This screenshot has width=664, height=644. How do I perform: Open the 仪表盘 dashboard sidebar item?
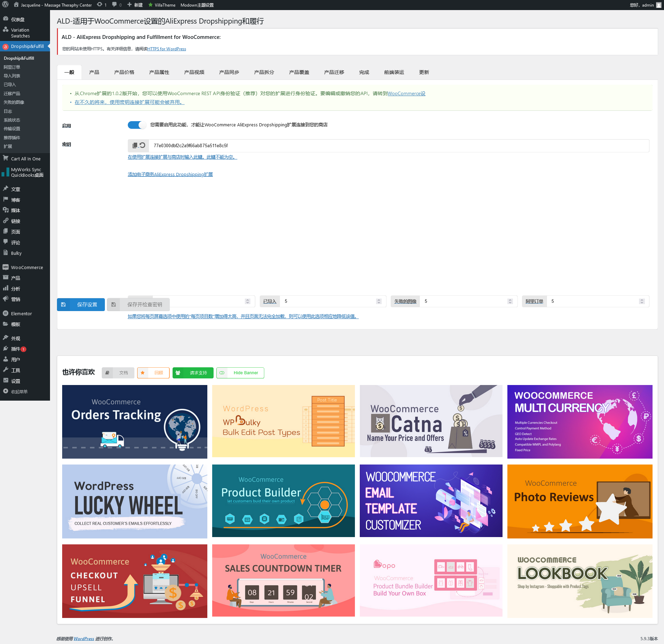(x=25, y=19)
